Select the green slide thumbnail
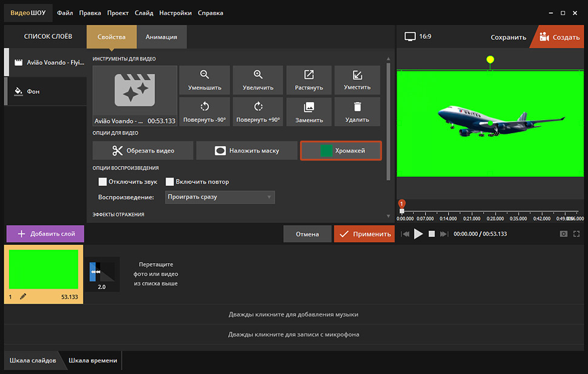Image resolution: width=588 pixels, height=374 pixels. tap(43, 269)
